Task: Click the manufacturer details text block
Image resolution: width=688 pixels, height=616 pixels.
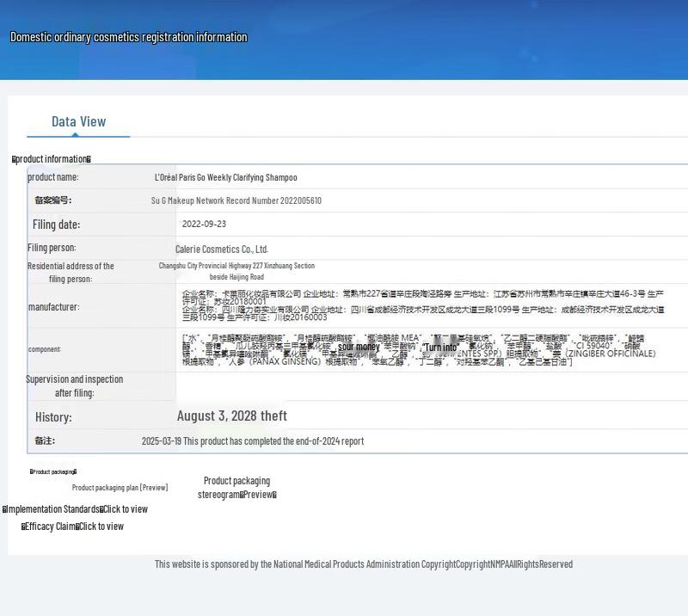Action: pyautogui.click(x=422, y=305)
